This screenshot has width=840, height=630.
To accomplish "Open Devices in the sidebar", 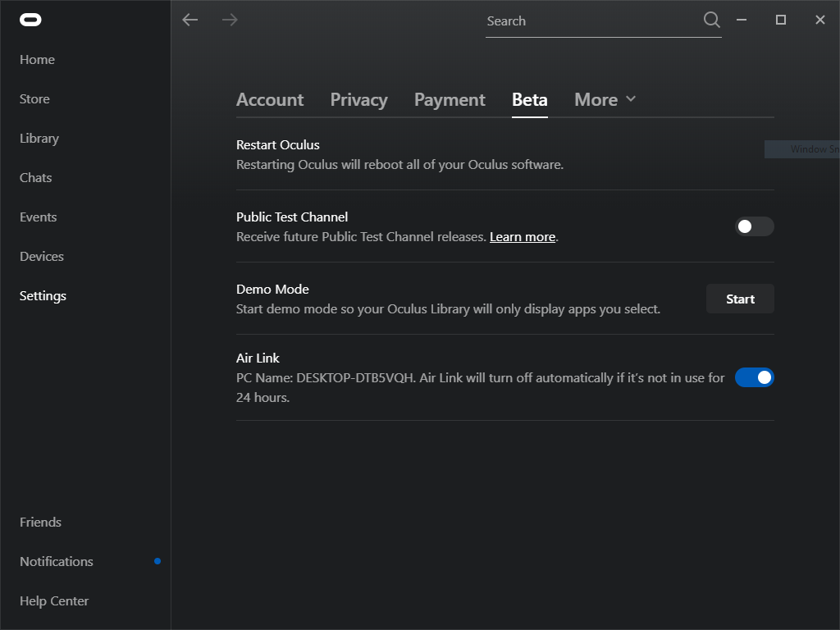I will point(42,256).
